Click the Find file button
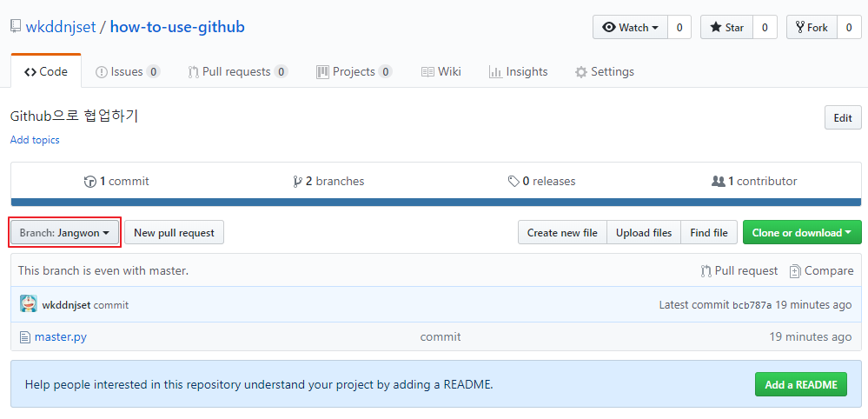The width and height of the screenshot is (868, 419). point(709,232)
